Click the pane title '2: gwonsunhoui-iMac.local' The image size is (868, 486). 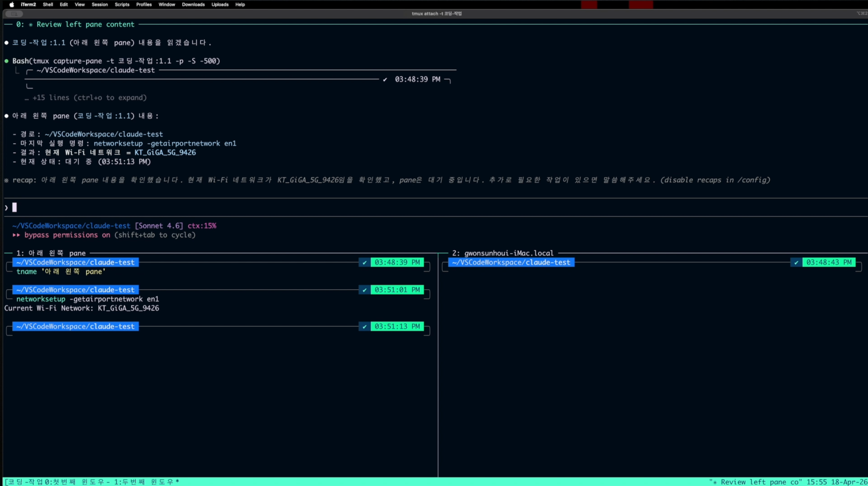[503, 253]
